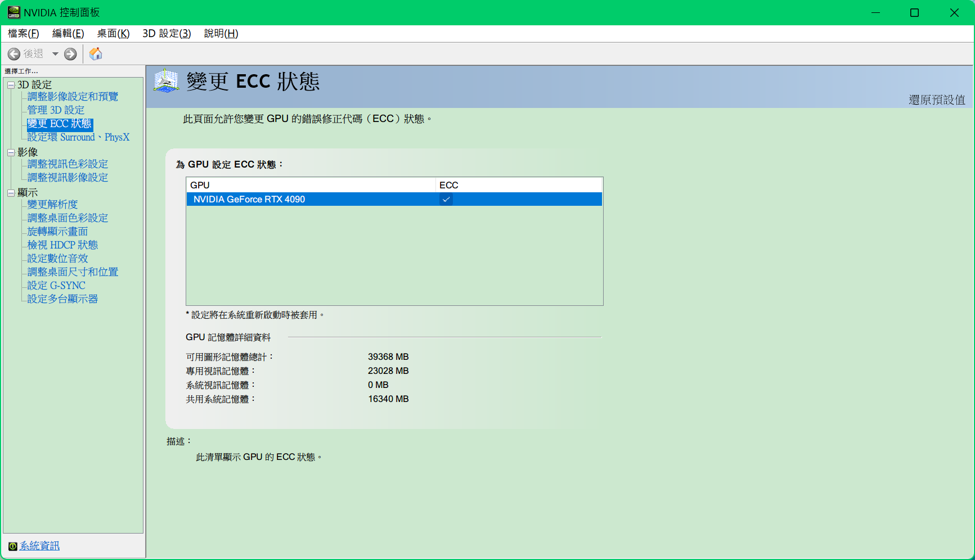Open the 檔案(F) menu

tap(24, 34)
